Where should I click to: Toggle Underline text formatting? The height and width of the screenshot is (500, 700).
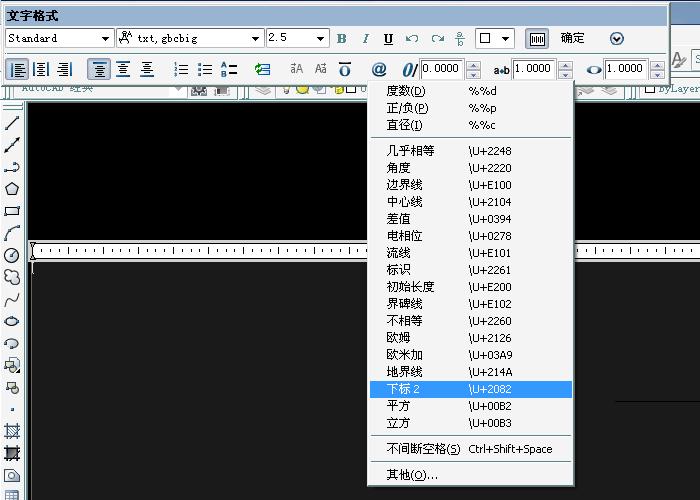tap(388, 39)
